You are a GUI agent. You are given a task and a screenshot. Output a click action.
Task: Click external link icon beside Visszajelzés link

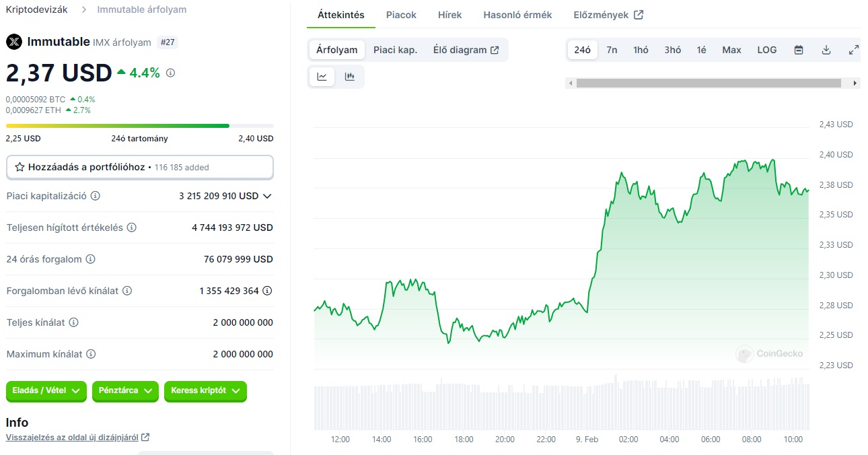point(145,438)
